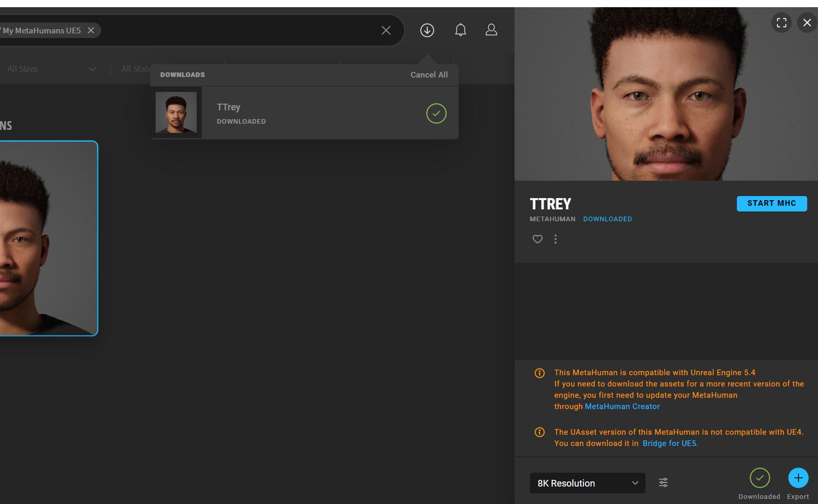Click the UE4 incompatibility info icon
This screenshot has height=504, width=818.
tap(540, 432)
